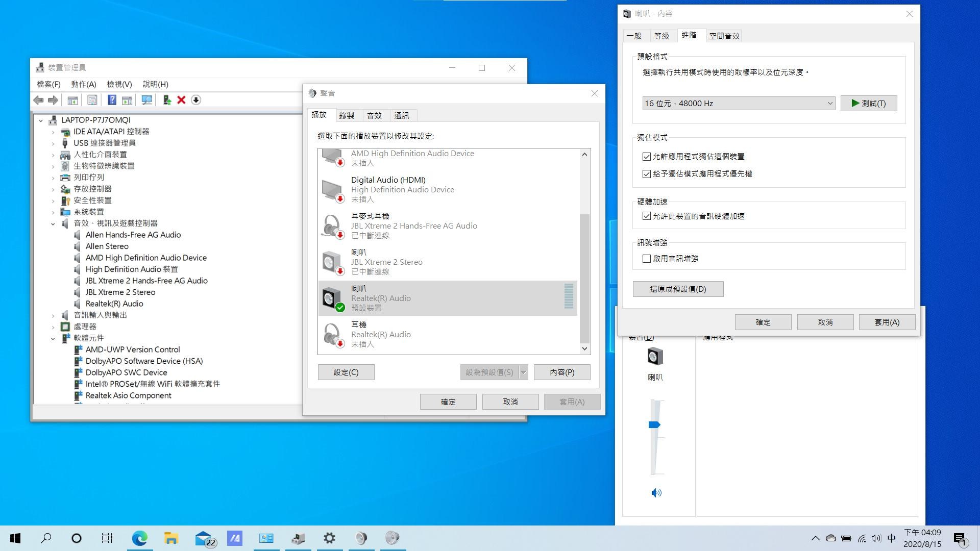Open Windows Start menu
Image resolution: width=980 pixels, height=551 pixels.
(x=15, y=538)
